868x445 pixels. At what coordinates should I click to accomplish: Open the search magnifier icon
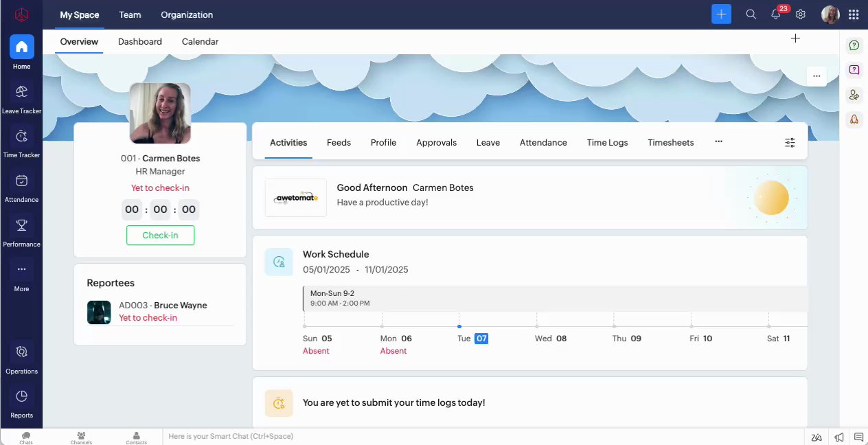point(751,14)
